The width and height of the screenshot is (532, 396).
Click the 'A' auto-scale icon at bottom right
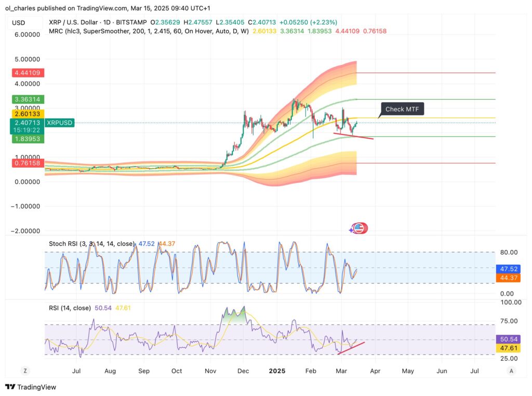pos(510,371)
